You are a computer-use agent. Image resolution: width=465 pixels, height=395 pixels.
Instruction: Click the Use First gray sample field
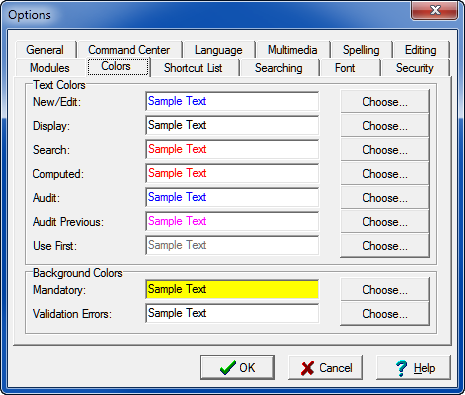232,245
